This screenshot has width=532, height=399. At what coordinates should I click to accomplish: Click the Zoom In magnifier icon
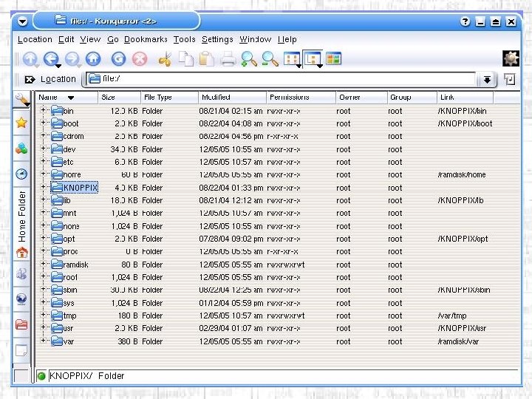249,59
